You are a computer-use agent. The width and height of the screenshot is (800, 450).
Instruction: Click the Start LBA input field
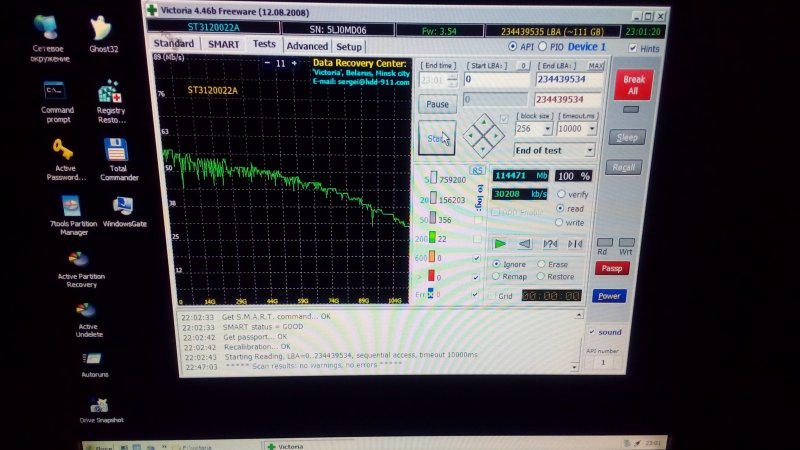pos(496,79)
